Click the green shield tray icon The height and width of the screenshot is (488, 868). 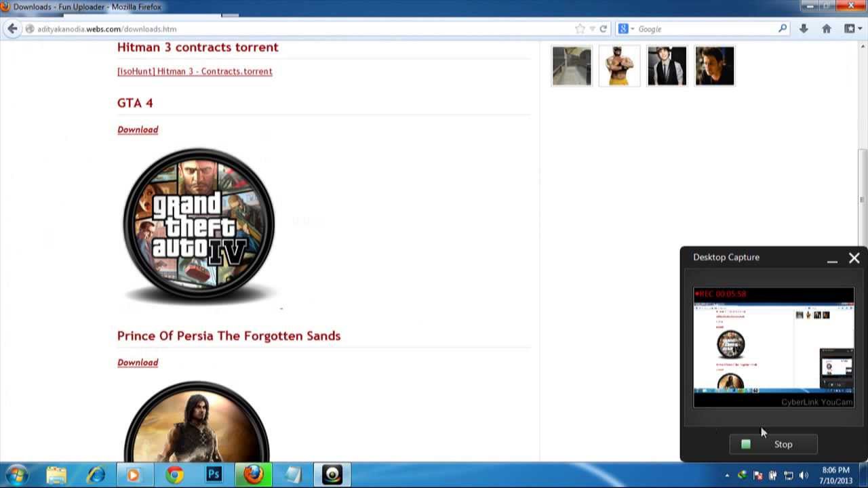click(743, 476)
